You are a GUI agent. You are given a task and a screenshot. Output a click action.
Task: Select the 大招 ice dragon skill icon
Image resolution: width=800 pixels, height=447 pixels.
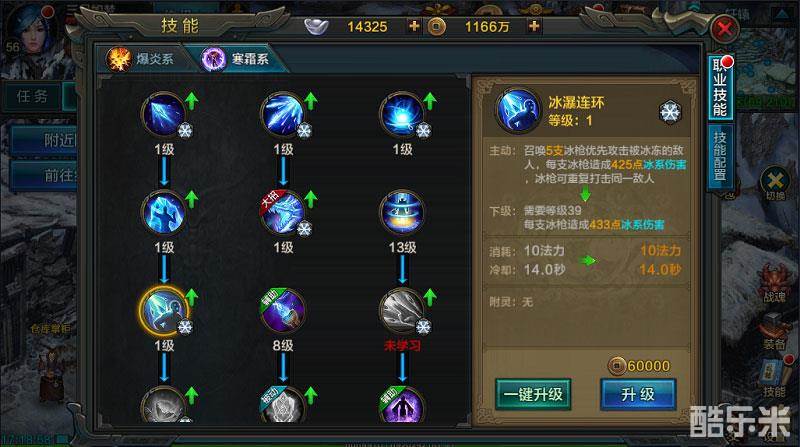[x=283, y=212]
